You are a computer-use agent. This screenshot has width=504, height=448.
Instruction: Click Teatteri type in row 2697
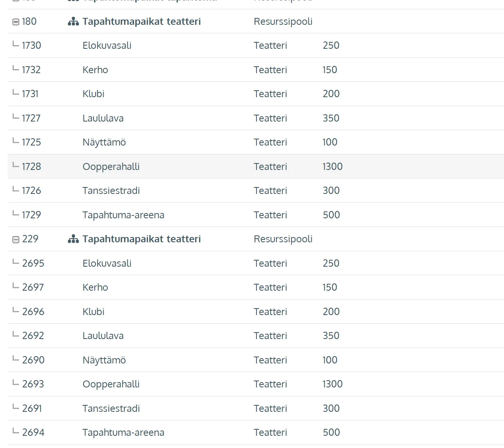270,287
